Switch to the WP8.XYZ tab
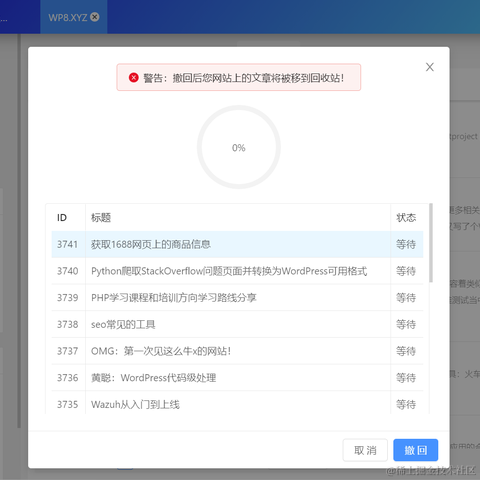The width and height of the screenshot is (480, 480). point(73,17)
